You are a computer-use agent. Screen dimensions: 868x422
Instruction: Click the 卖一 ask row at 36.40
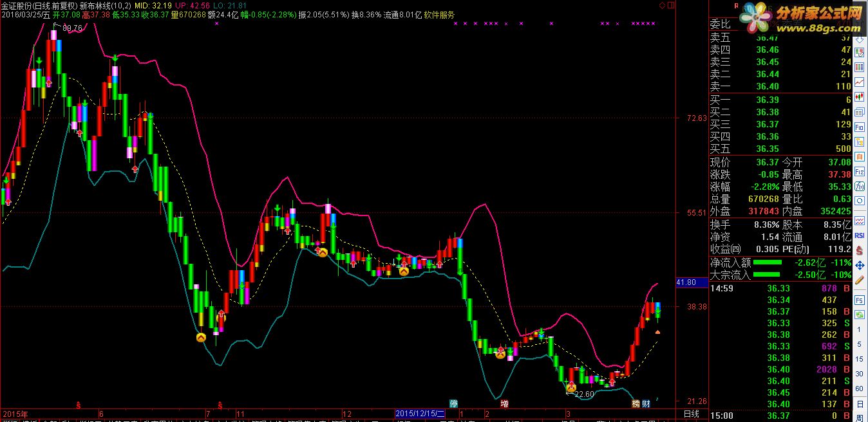pos(780,86)
